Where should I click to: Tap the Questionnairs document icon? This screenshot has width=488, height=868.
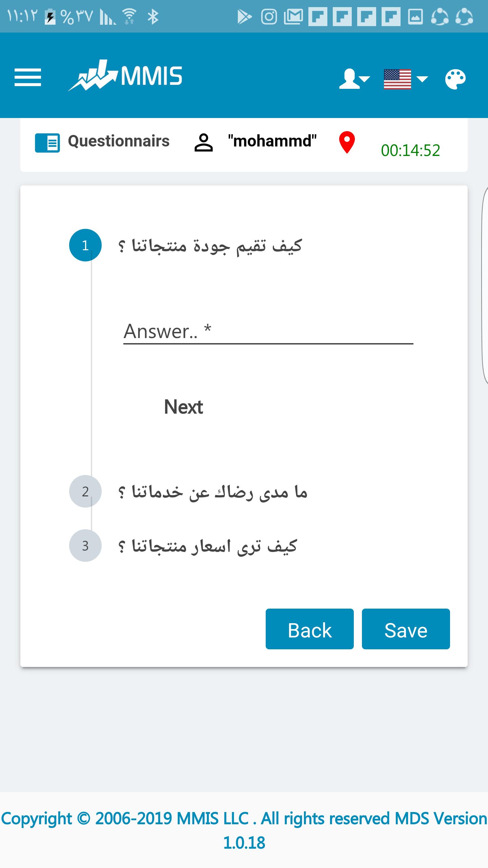point(47,143)
